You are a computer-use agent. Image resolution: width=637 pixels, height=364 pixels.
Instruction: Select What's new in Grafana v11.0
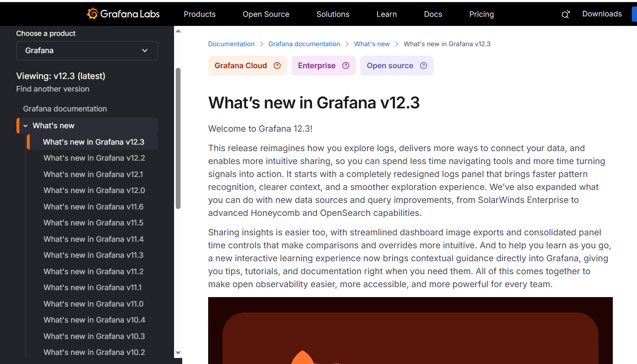pyautogui.click(x=93, y=304)
